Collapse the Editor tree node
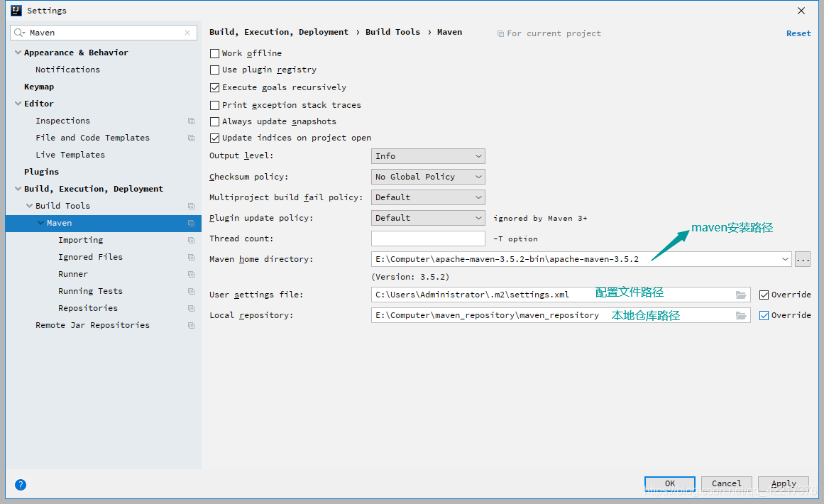This screenshot has width=824, height=504. pos(18,104)
